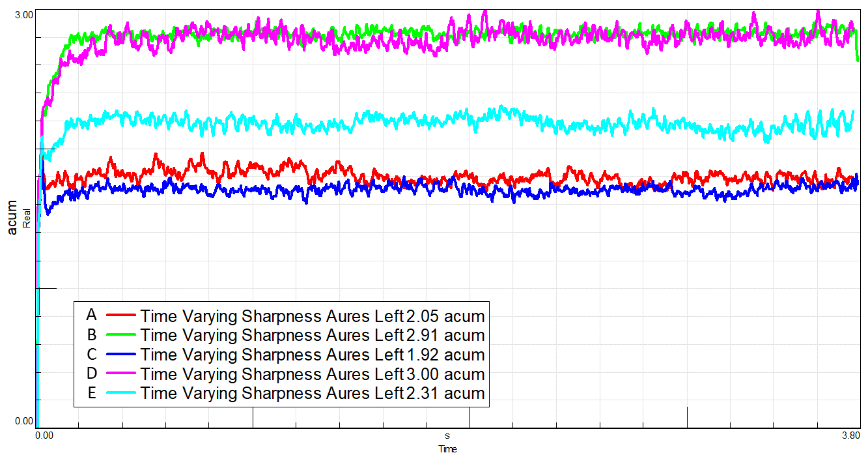Image resolution: width=868 pixels, height=455 pixels.
Task: Click the blue line swatch for legend entry C
Action: click(x=119, y=355)
